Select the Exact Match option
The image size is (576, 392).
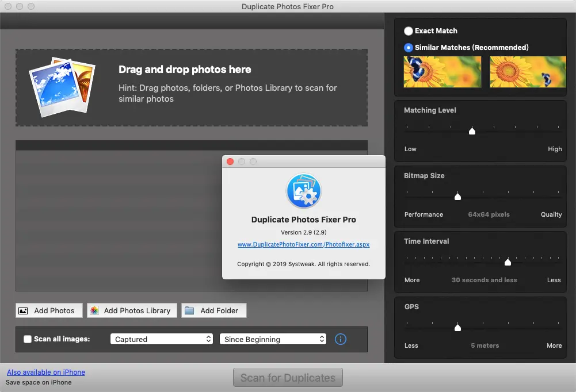[408, 31]
